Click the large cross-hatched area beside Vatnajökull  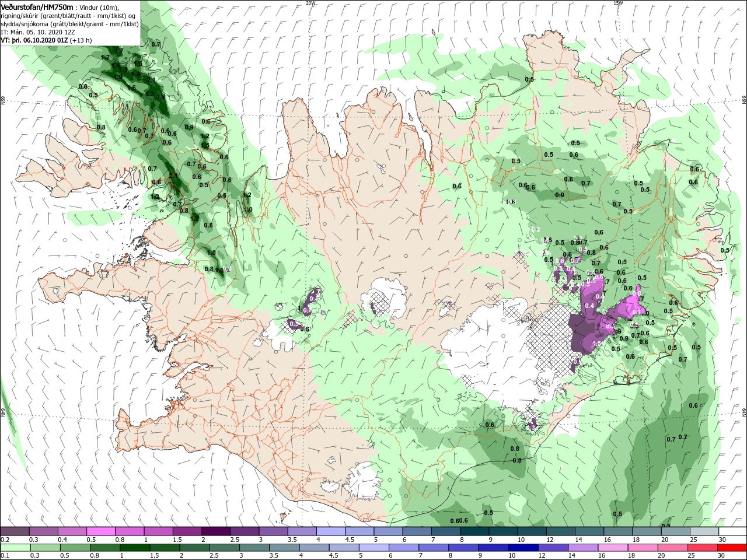point(550,341)
